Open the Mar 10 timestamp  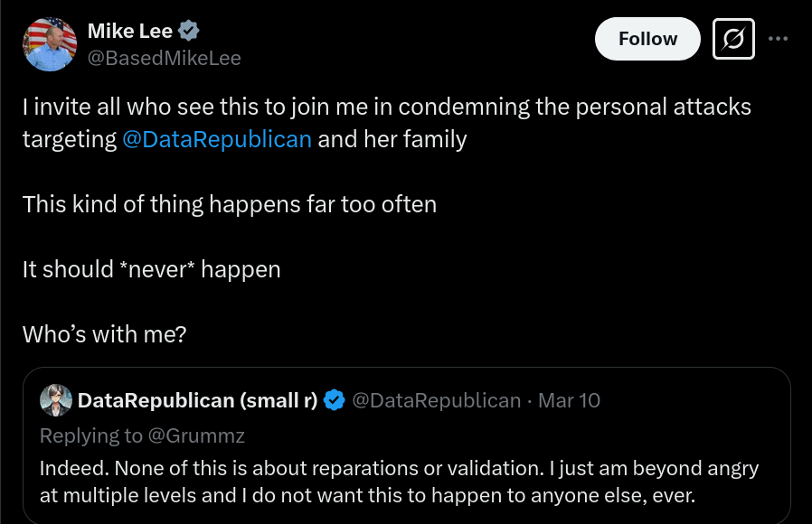pyautogui.click(x=569, y=400)
